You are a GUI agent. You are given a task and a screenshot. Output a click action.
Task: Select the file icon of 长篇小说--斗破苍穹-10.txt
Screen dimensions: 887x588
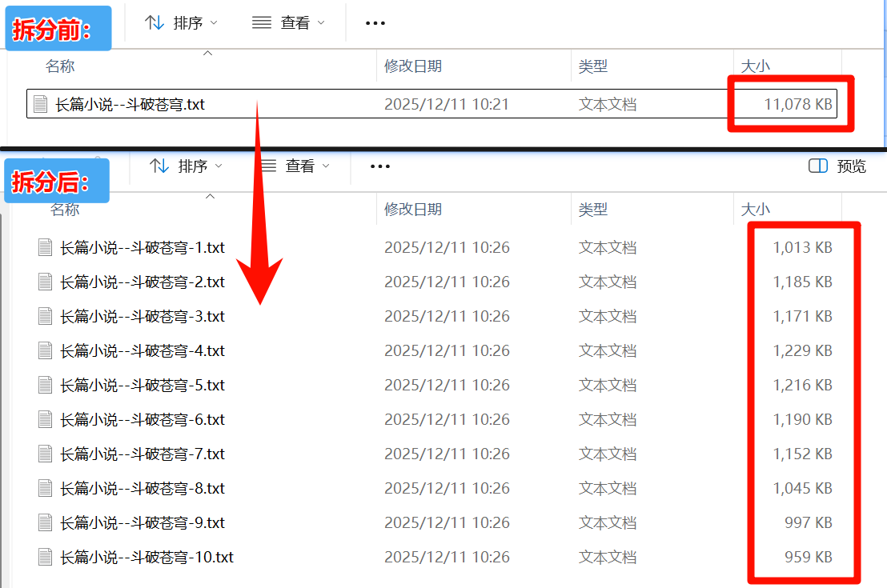(x=45, y=558)
